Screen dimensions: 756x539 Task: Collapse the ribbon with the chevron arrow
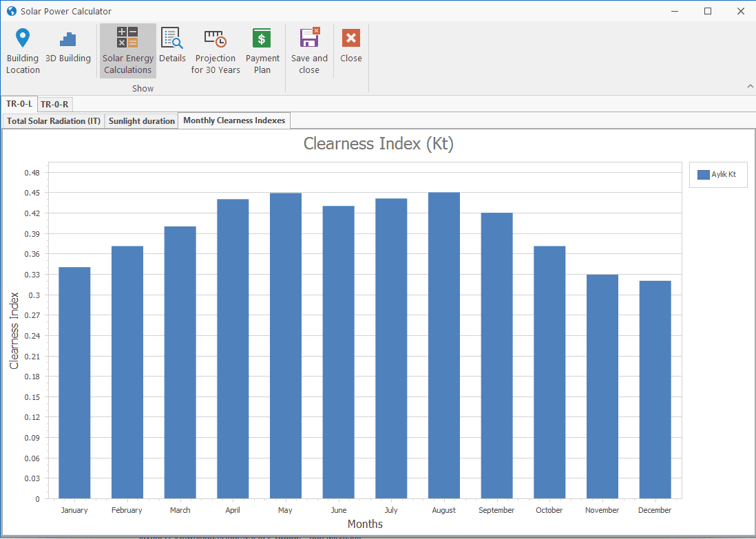point(750,86)
